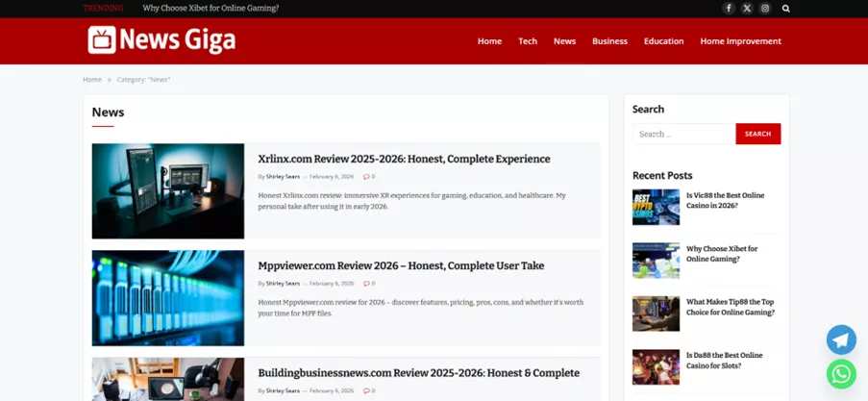Open the Education menu item

(x=663, y=41)
